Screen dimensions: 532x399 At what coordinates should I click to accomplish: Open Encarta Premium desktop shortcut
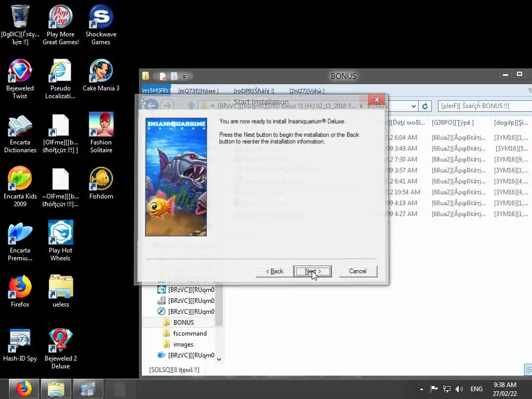coord(20,241)
